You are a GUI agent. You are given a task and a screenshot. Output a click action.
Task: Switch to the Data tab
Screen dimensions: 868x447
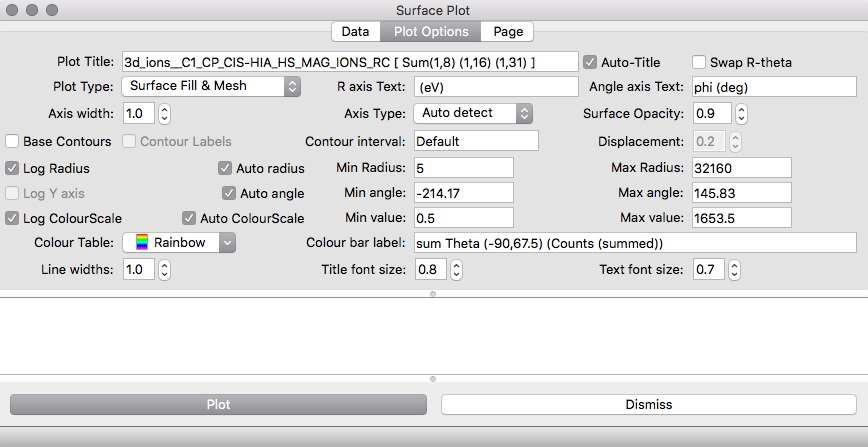pos(355,32)
